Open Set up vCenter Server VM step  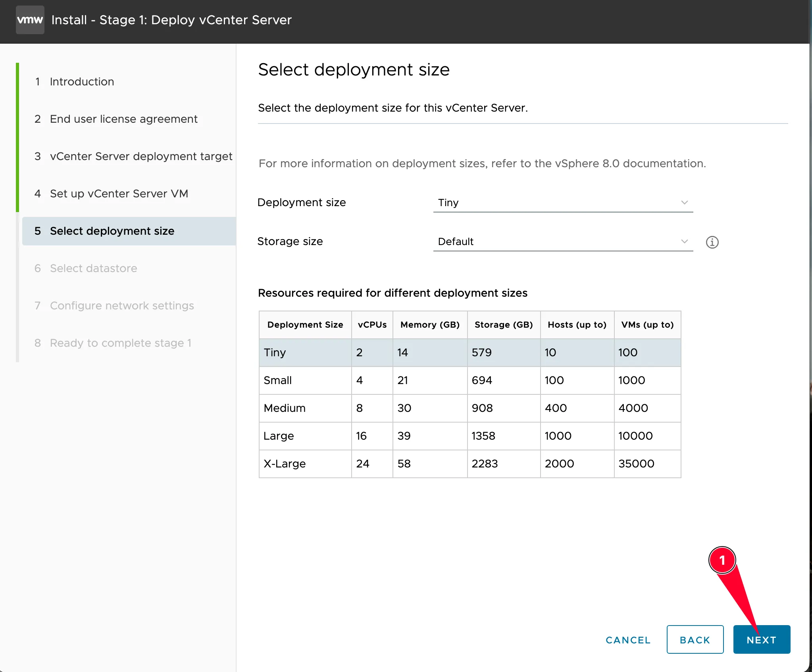[111, 193]
